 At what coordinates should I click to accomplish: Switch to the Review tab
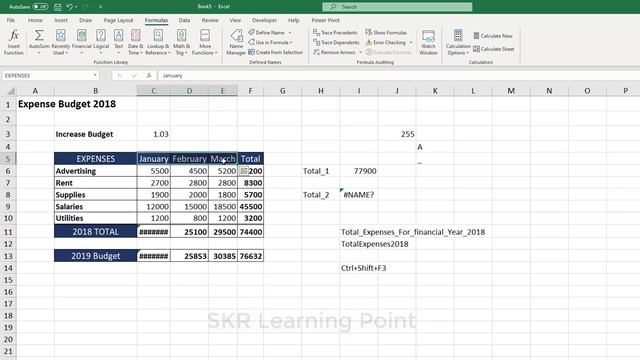tap(210, 20)
